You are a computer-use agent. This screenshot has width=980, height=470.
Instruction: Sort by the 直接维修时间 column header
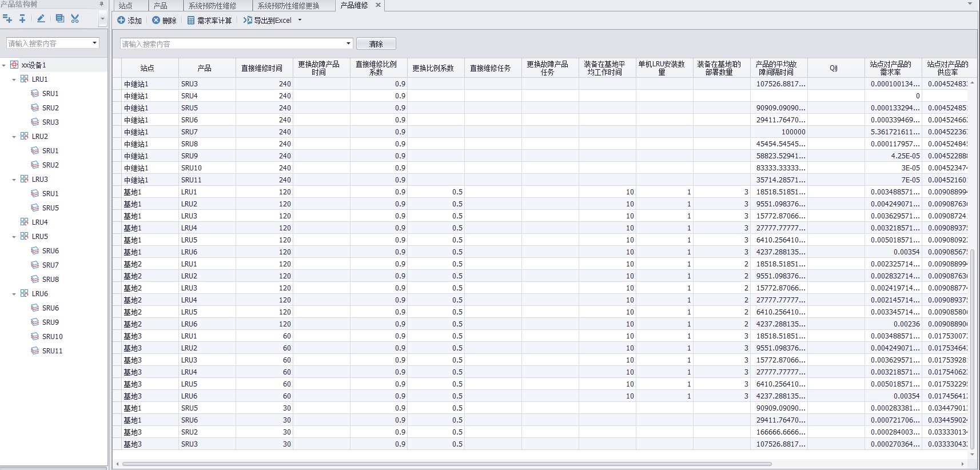click(x=262, y=68)
